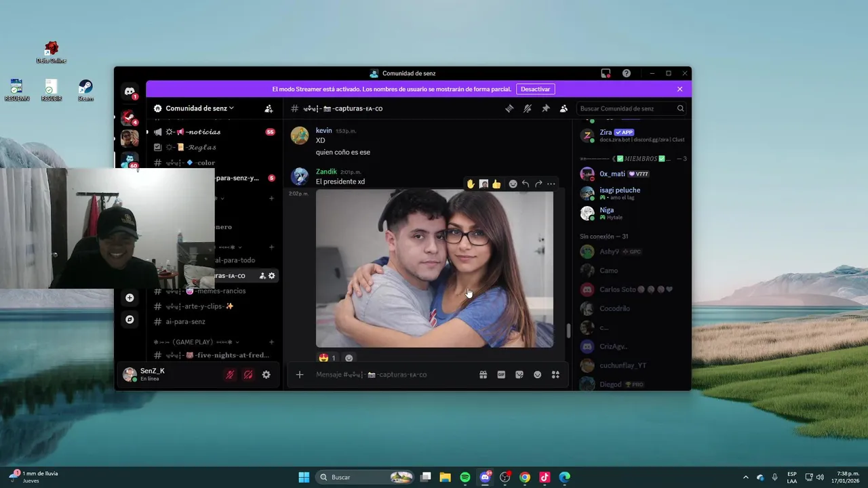Open the GIF picker

pos(501,375)
